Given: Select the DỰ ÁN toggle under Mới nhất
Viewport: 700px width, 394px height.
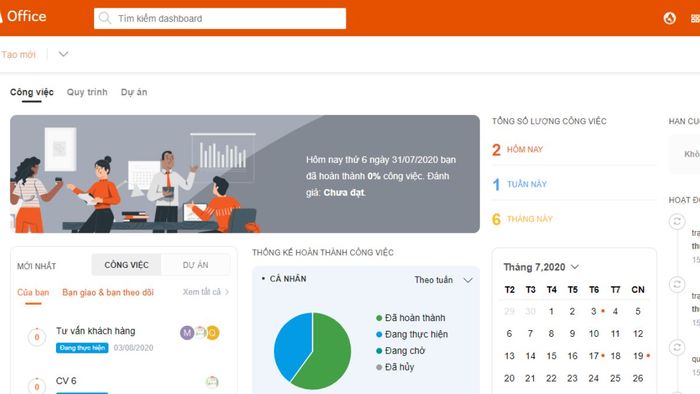Looking at the screenshot, I should click(x=196, y=265).
